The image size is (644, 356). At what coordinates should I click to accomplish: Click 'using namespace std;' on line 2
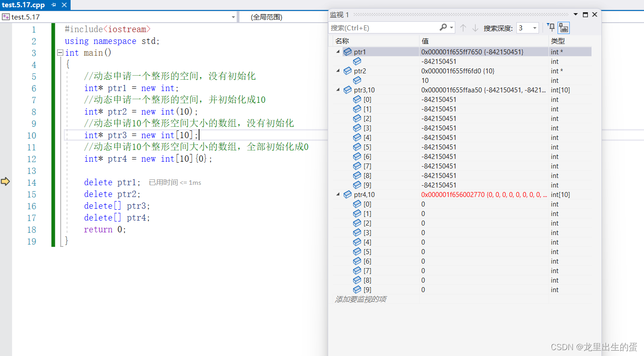pyautogui.click(x=112, y=41)
